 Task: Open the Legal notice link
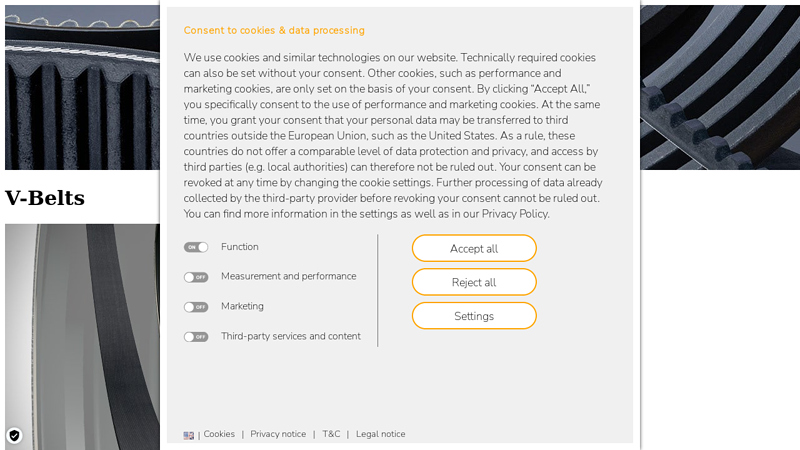point(380,434)
